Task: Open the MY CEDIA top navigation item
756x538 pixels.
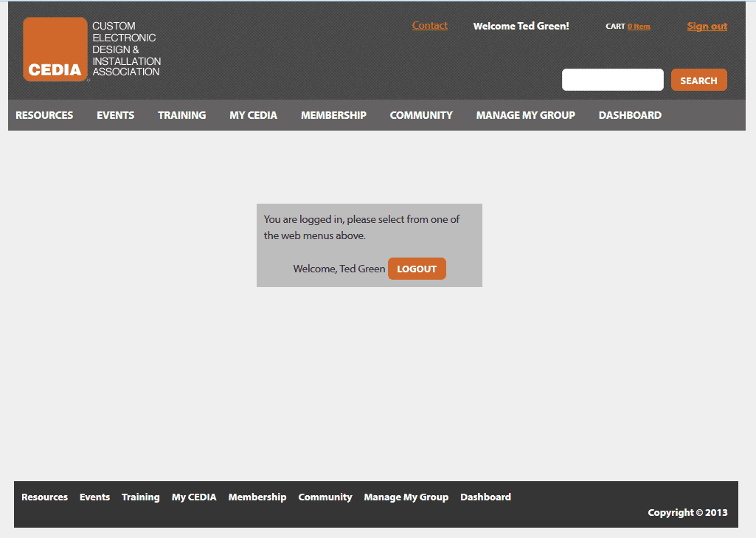Action: (253, 115)
